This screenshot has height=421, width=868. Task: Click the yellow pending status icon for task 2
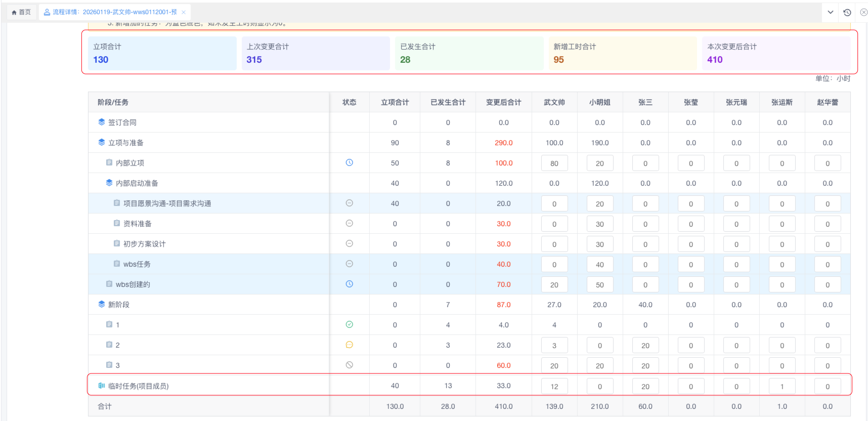point(349,345)
